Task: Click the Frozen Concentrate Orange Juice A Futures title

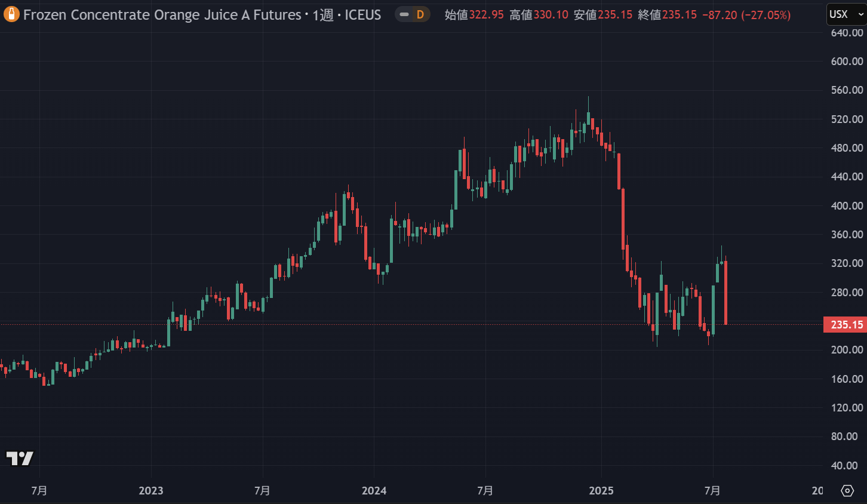Action: [162, 15]
